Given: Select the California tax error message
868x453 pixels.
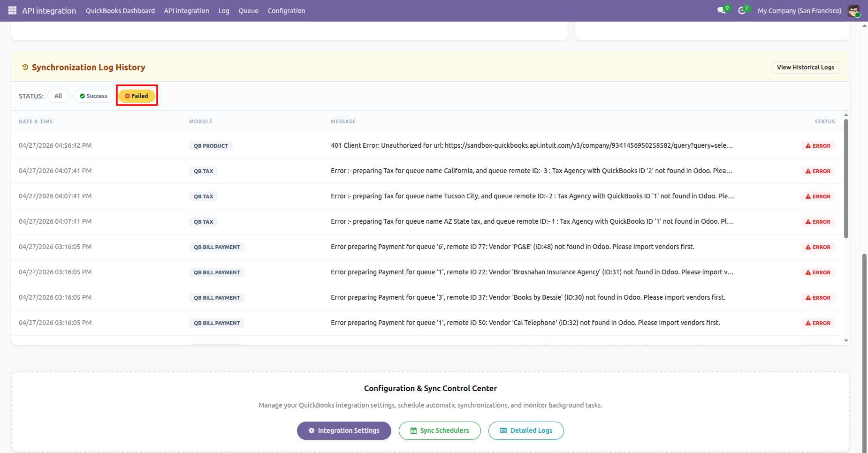Looking at the screenshot, I should click(532, 171).
